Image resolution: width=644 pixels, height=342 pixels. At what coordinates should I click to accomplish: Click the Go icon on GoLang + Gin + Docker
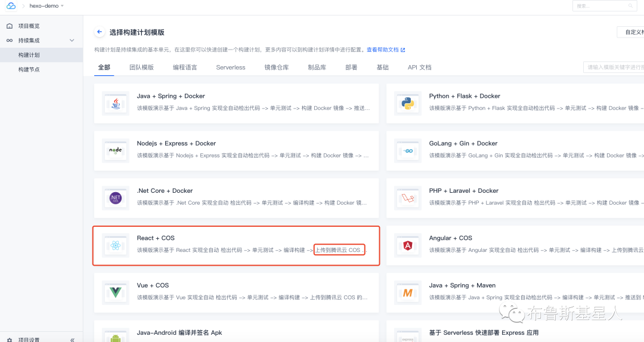click(408, 151)
